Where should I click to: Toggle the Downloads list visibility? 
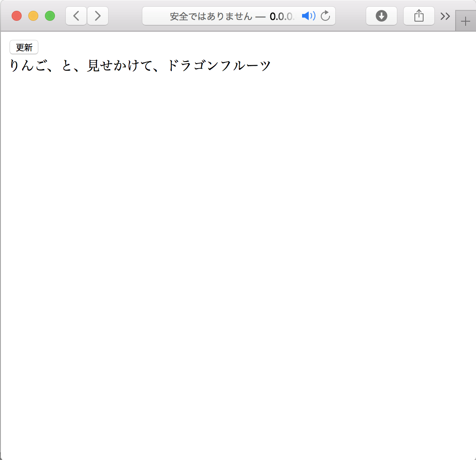[x=381, y=16]
